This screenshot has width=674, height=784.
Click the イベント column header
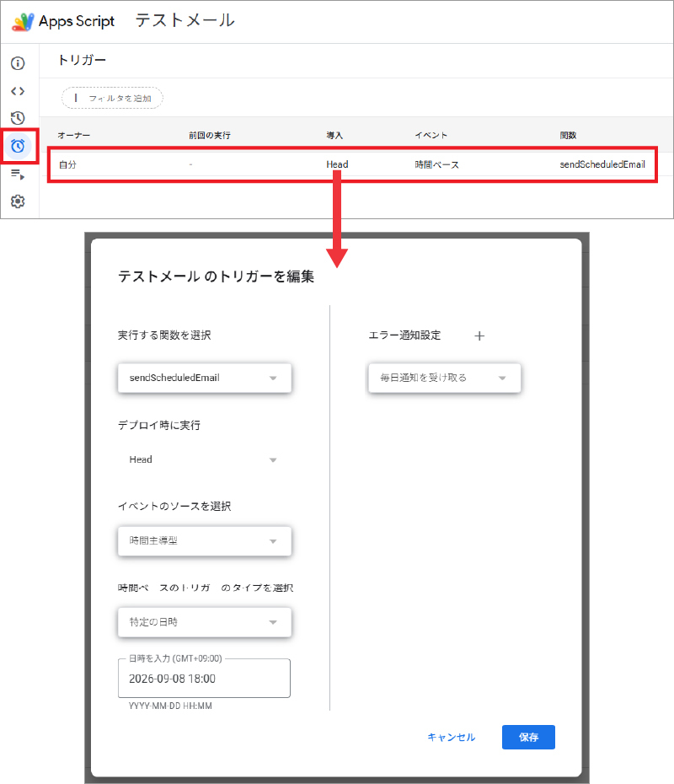pos(431,136)
